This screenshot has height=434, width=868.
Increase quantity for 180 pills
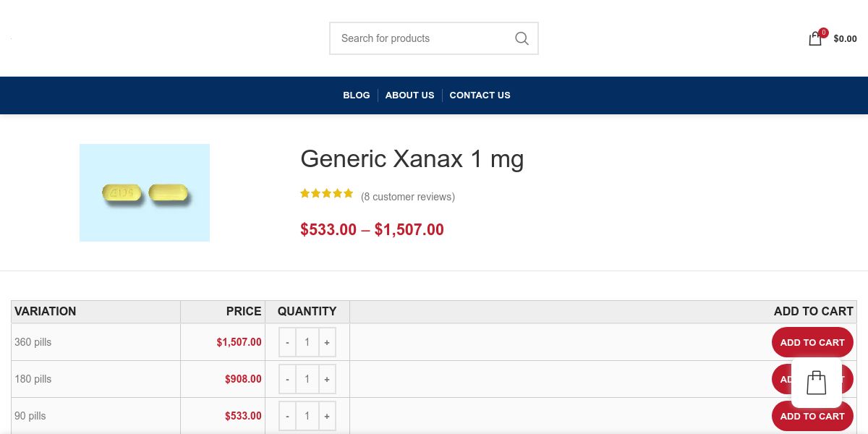coord(327,379)
